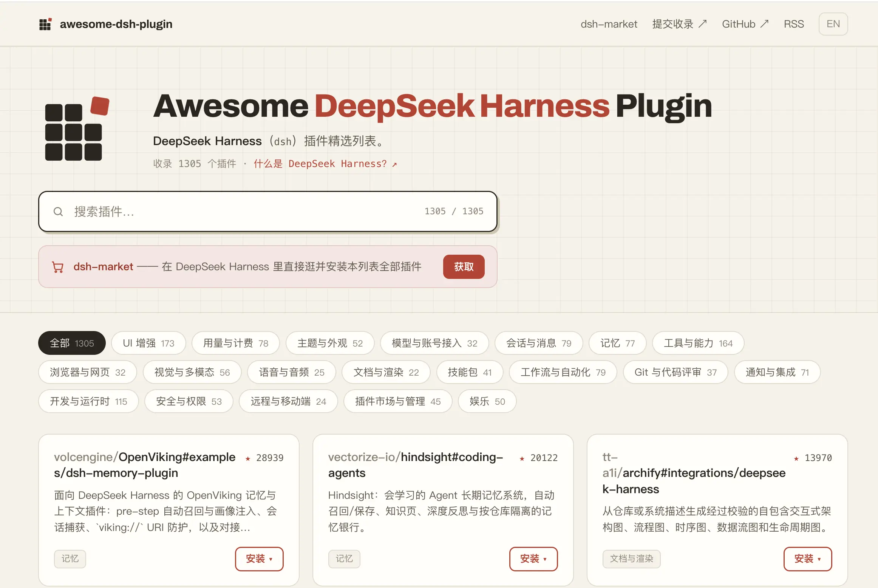The image size is (878, 588).
Task: Select the 技能包 41 filter
Action: click(470, 372)
